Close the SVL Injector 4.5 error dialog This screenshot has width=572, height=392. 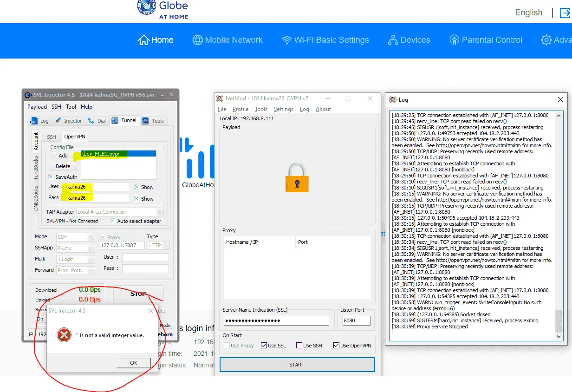(x=150, y=311)
